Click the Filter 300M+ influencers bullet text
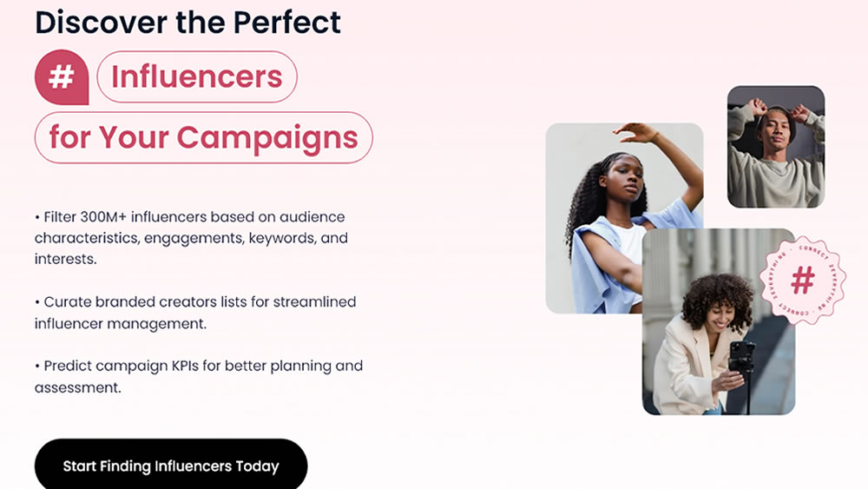The image size is (868, 489). tap(191, 238)
